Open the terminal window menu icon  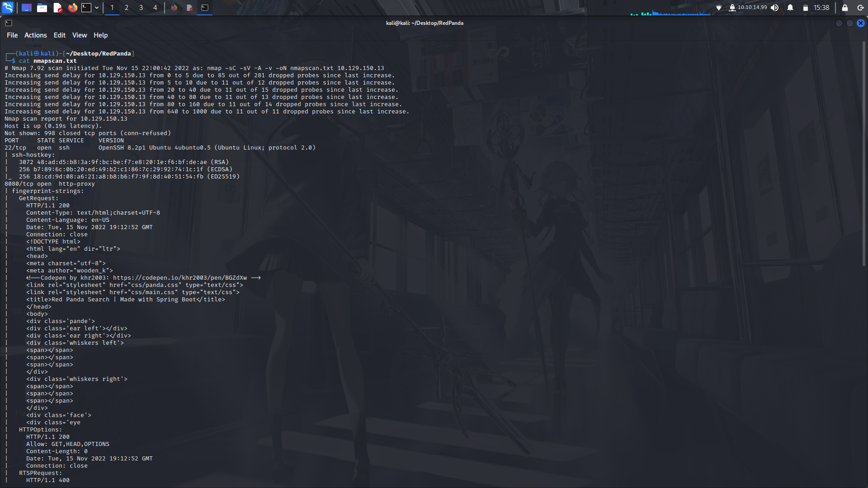coord(9,23)
